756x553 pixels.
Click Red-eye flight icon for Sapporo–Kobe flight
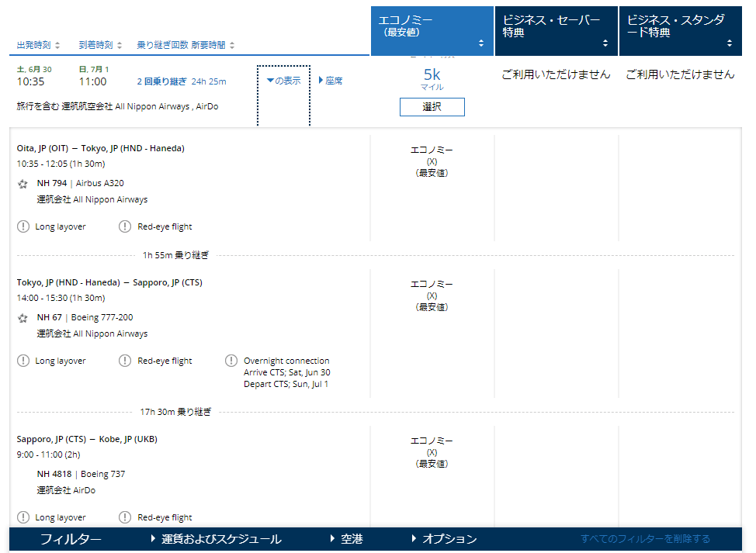[x=125, y=517]
